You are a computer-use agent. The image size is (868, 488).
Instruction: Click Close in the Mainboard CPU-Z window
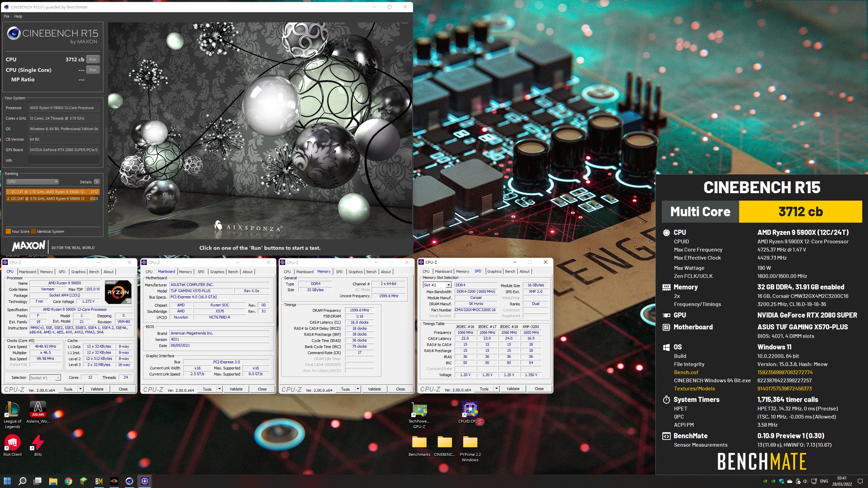[262, 389]
